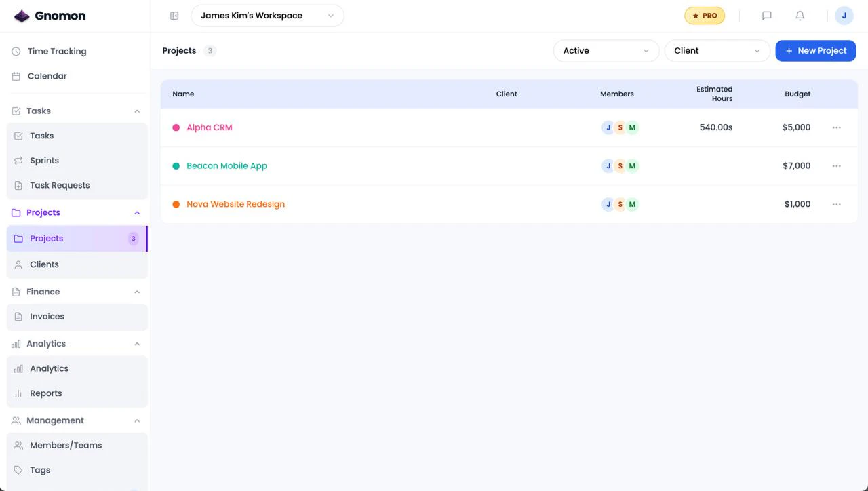
Task: Click the $1,000 budget value
Action: [x=797, y=204]
